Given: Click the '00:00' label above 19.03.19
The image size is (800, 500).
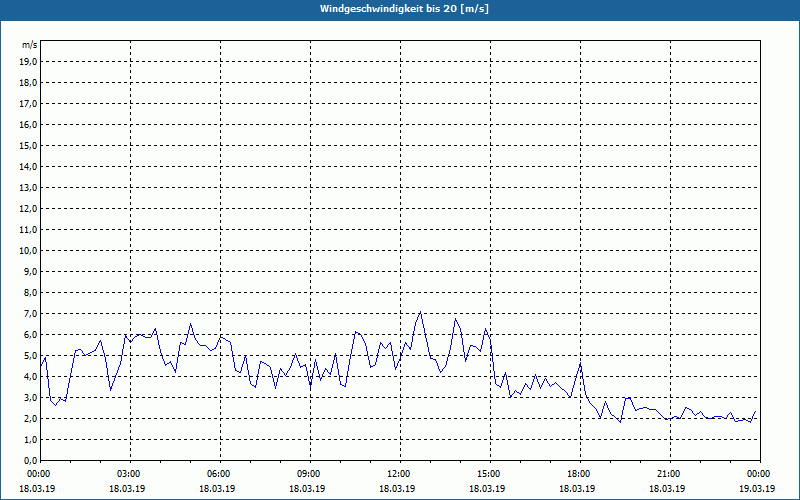Looking at the screenshot, I should pos(760,474).
